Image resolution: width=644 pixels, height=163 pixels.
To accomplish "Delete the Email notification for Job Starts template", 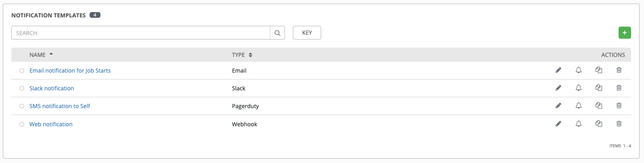I will tap(619, 70).
